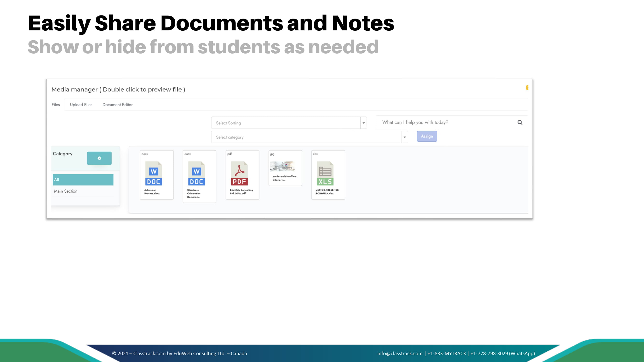Image resolution: width=644 pixels, height=362 pixels.
Task: Select the Admission Process.docx file icon
Action: click(154, 173)
